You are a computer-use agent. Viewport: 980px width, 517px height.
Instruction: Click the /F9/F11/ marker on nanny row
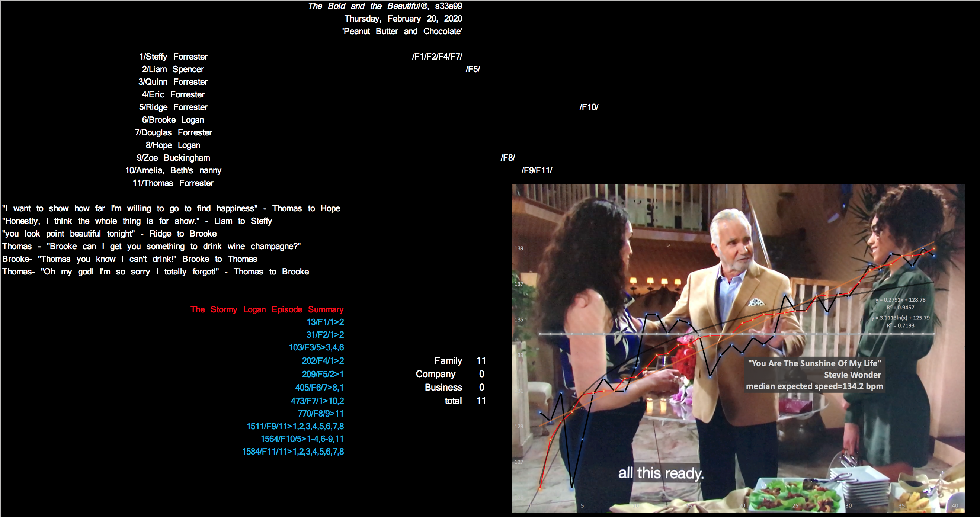click(x=537, y=170)
